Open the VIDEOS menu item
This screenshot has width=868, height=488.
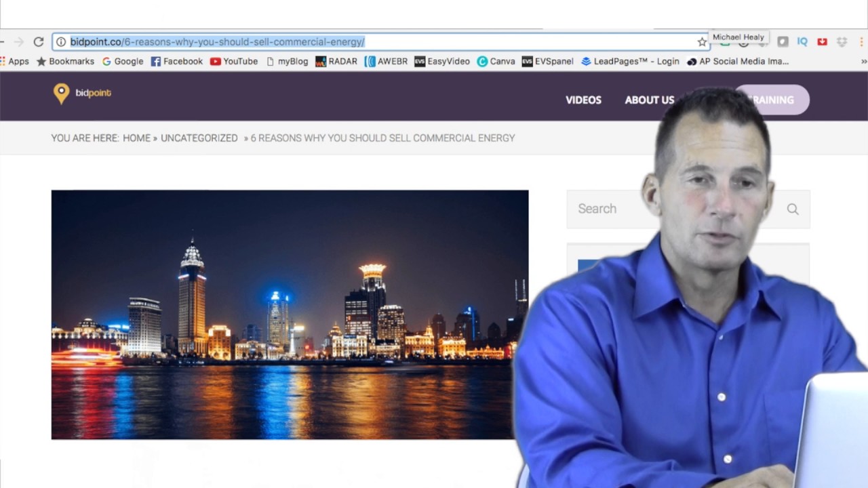coord(583,100)
